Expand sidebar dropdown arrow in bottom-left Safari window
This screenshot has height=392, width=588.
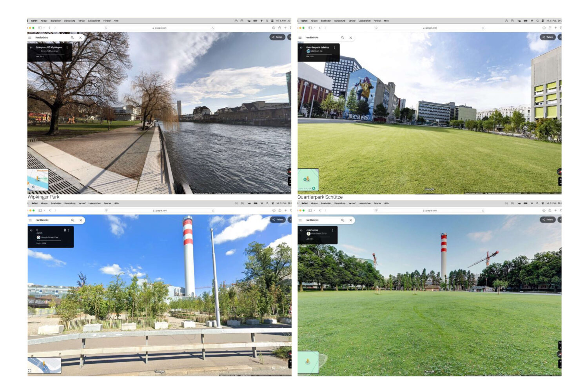44,211
